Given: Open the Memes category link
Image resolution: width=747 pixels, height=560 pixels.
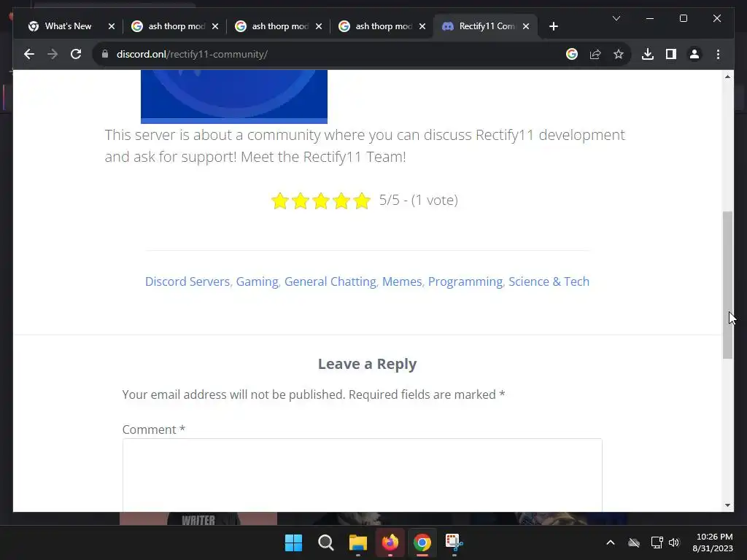Looking at the screenshot, I should coord(402,281).
